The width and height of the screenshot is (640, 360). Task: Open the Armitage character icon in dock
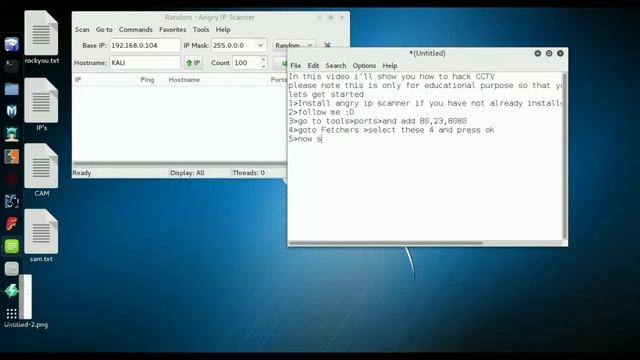click(11, 134)
